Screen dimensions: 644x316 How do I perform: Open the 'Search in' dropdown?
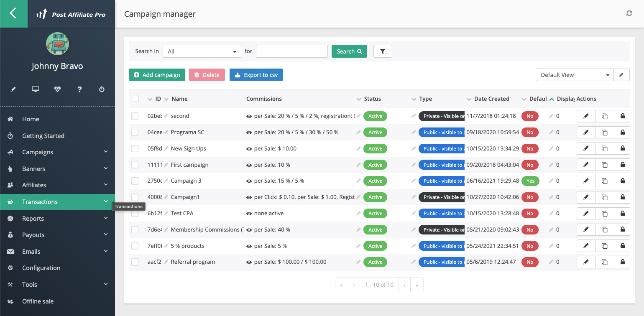(x=202, y=51)
